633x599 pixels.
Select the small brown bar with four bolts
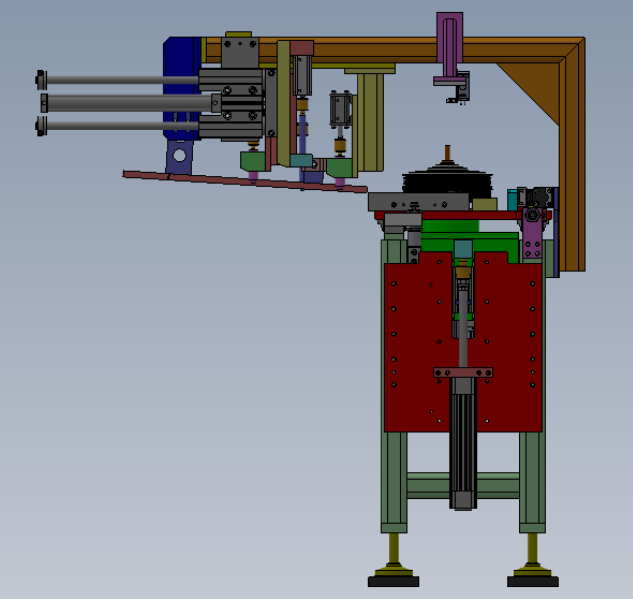[x=463, y=373]
